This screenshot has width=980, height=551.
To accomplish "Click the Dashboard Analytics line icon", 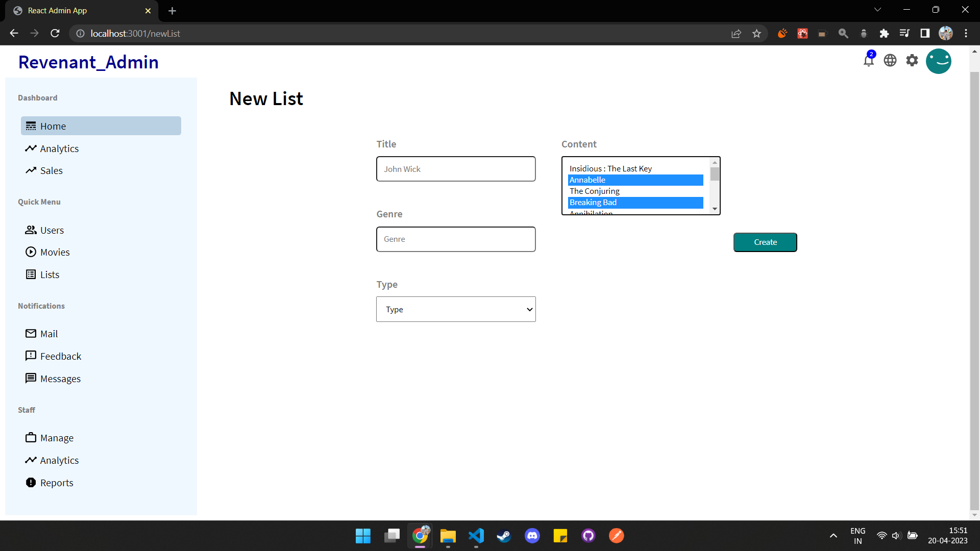I will (x=31, y=148).
